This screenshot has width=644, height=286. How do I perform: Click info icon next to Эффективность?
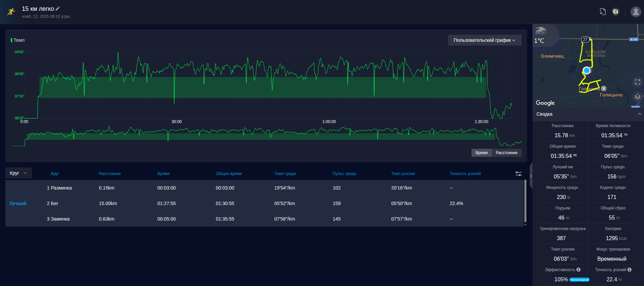coord(579,270)
